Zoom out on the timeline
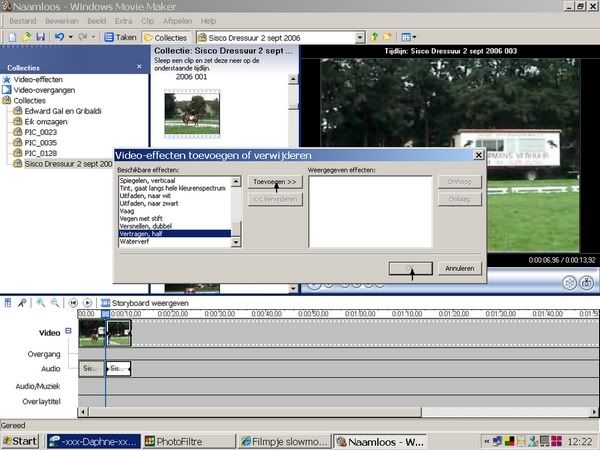600x450 pixels. 53,302
